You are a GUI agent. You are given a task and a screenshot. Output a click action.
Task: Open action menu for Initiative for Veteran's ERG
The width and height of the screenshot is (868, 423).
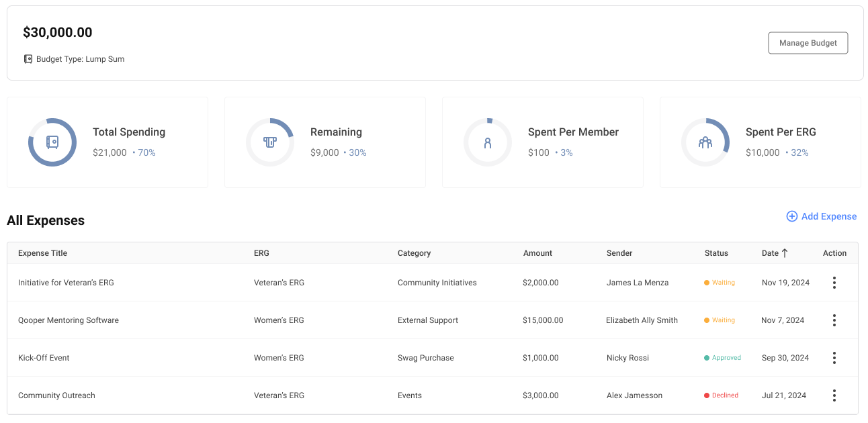coord(834,283)
